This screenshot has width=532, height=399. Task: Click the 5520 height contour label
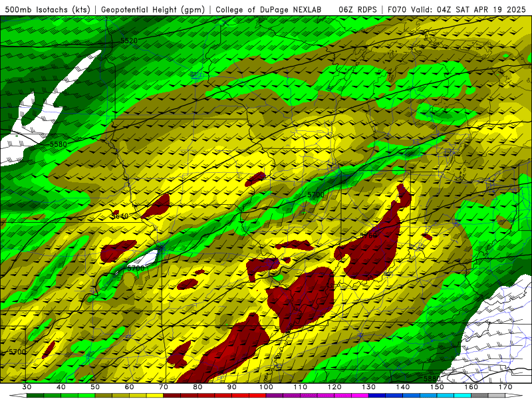tap(129, 41)
